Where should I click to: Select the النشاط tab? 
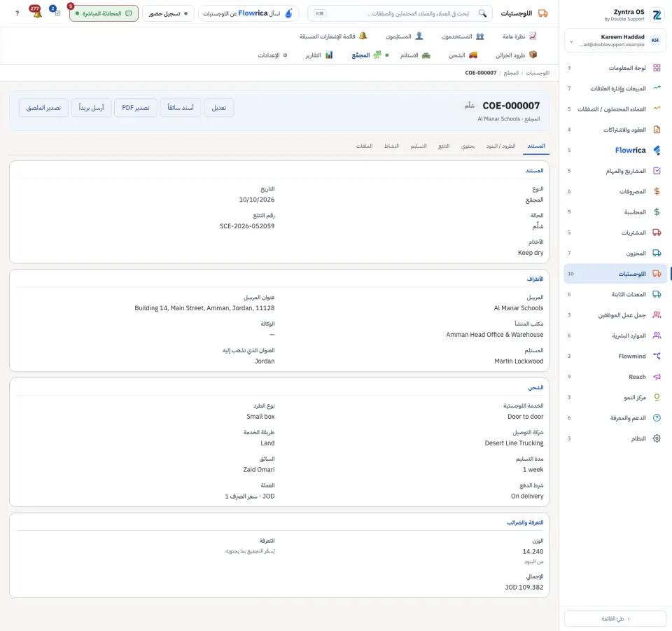[x=391, y=146]
